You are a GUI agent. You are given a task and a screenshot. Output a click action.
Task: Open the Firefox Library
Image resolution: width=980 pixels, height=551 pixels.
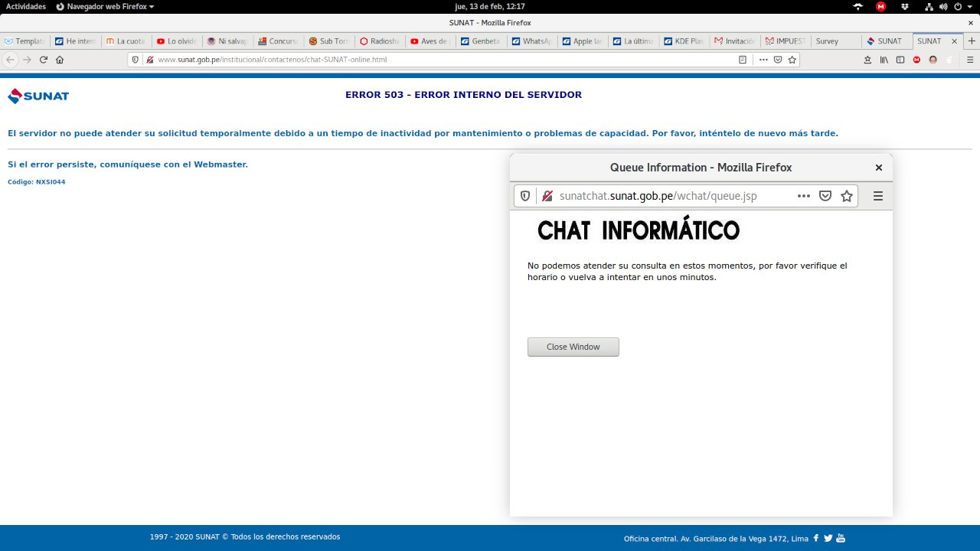point(885,59)
